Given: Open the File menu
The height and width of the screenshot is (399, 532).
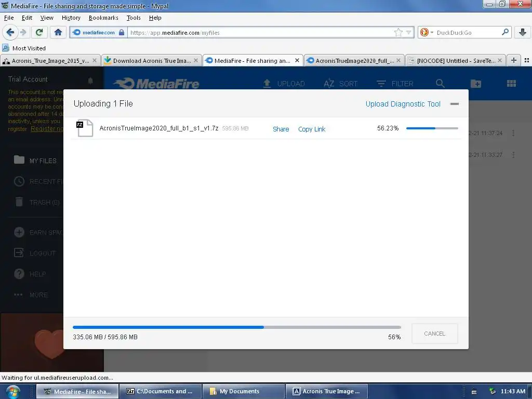Looking at the screenshot, I should click(9, 18).
